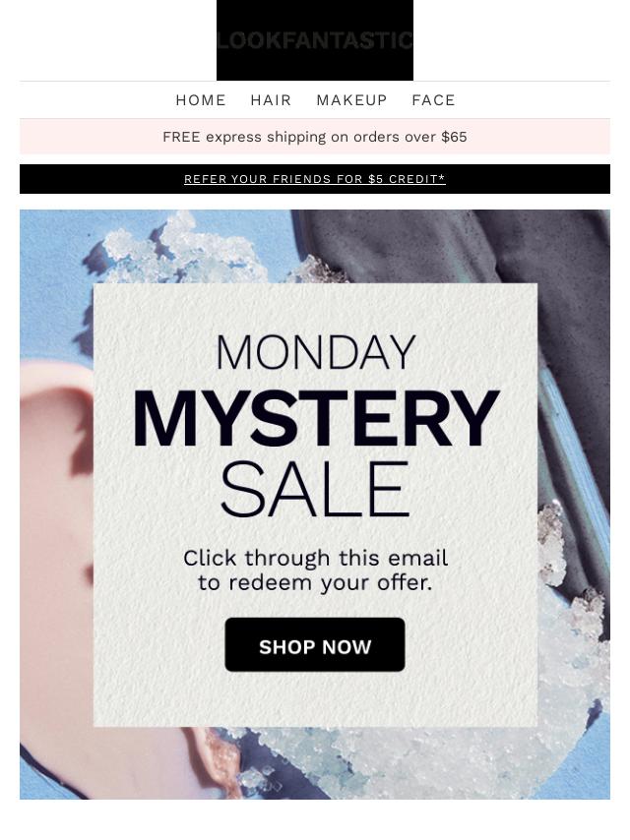
Task: Open the FACE category
Action: (433, 100)
